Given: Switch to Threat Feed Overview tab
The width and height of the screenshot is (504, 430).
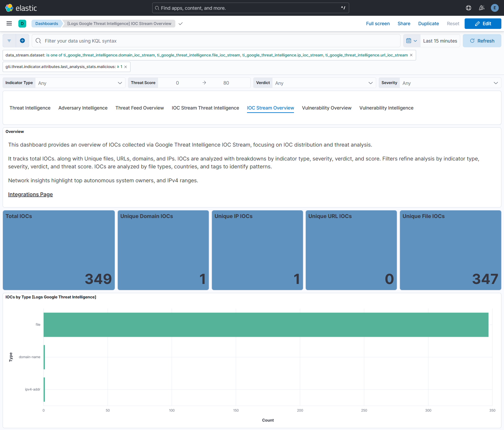Looking at the screenshot, I should [140, 108].
